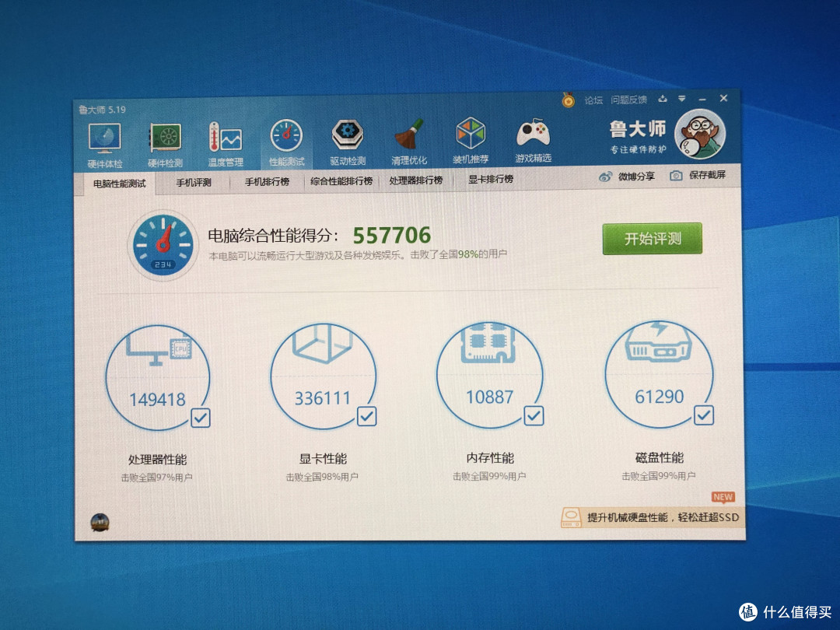
Task: Select the 性能测试 performance test icon
Action: [286, 143]
